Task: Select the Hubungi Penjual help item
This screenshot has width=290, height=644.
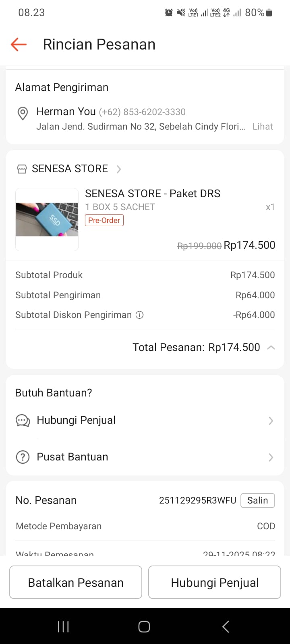Action: click(x=76, y=420)
